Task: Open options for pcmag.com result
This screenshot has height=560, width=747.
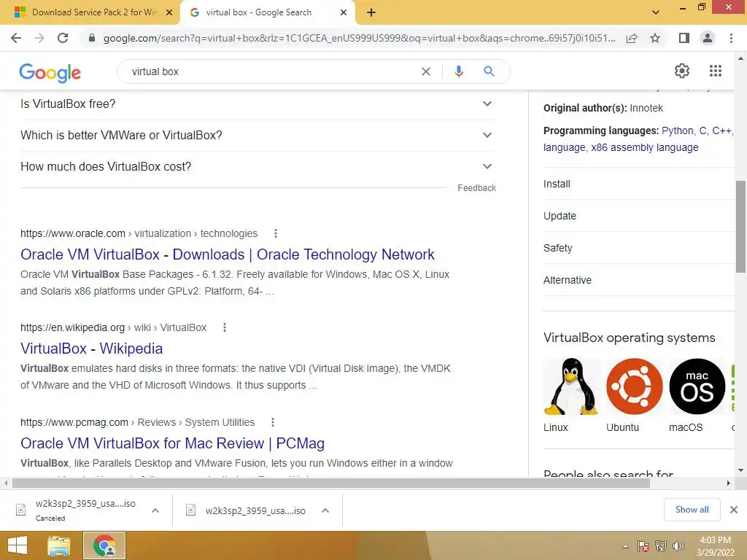Action: 273,422
